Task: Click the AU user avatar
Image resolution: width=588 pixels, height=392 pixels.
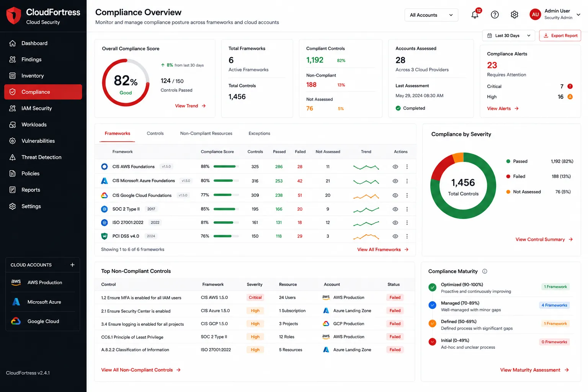Action: [x=535, y=15]
